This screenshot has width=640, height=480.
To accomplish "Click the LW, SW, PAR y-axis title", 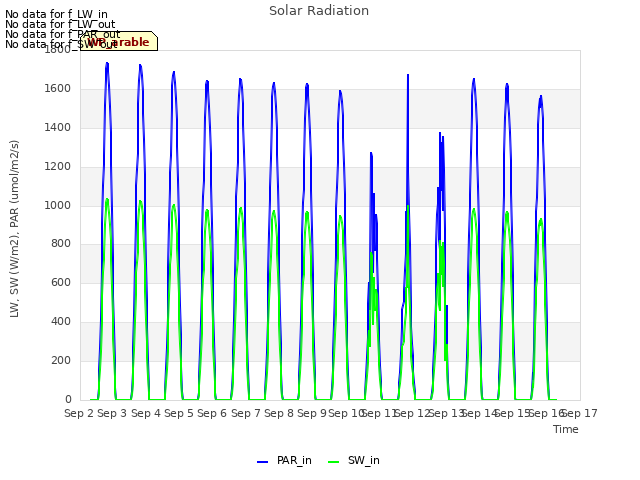I will pyautogui.click(x=14, y=229).
